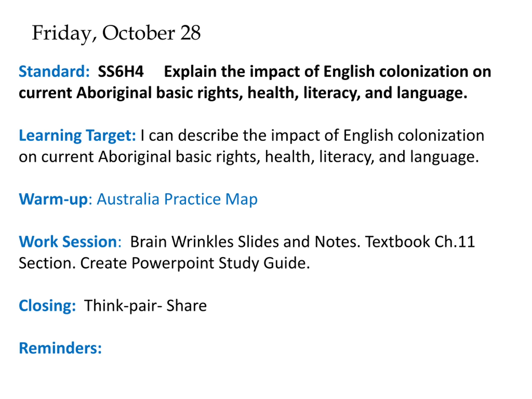Click the blue "Reminders:" label
The height and width of the screenshot is (399, 532).
pyautogui.click(x=60, y=348)
